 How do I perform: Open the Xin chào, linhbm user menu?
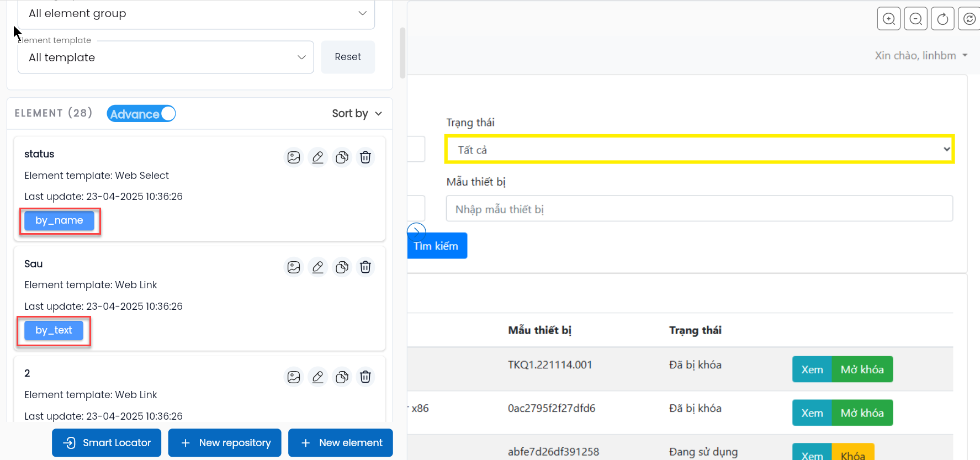(921, 55)
